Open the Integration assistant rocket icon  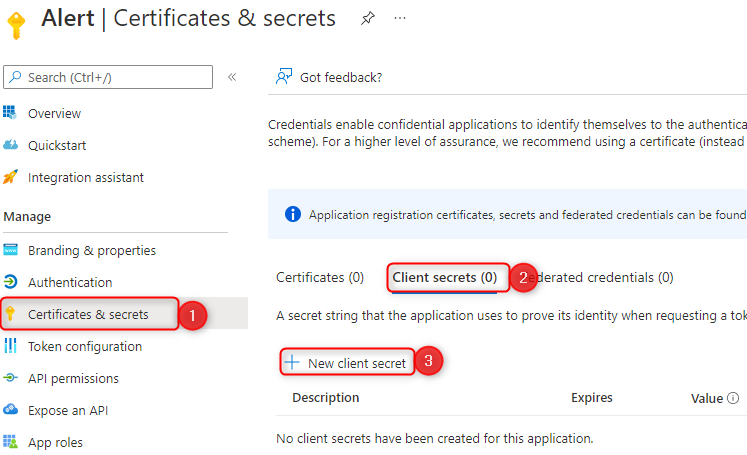tap(11, 177)
